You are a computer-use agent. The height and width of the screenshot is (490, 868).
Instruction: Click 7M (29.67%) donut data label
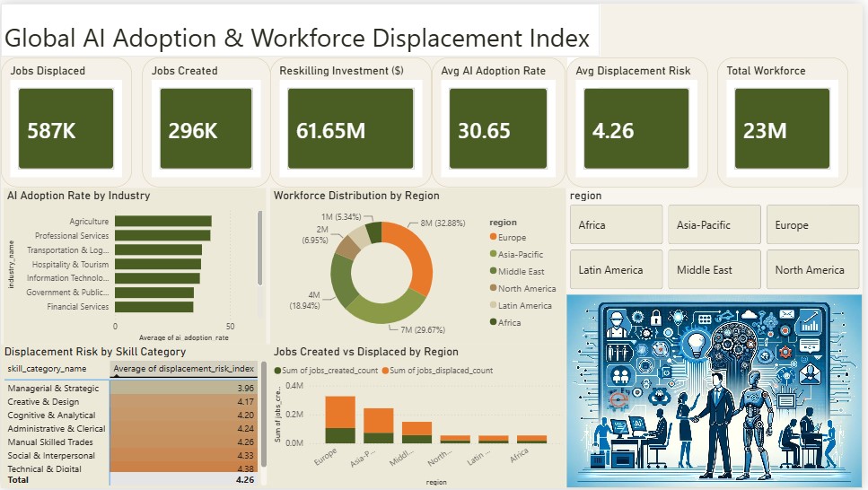(423, 329)
